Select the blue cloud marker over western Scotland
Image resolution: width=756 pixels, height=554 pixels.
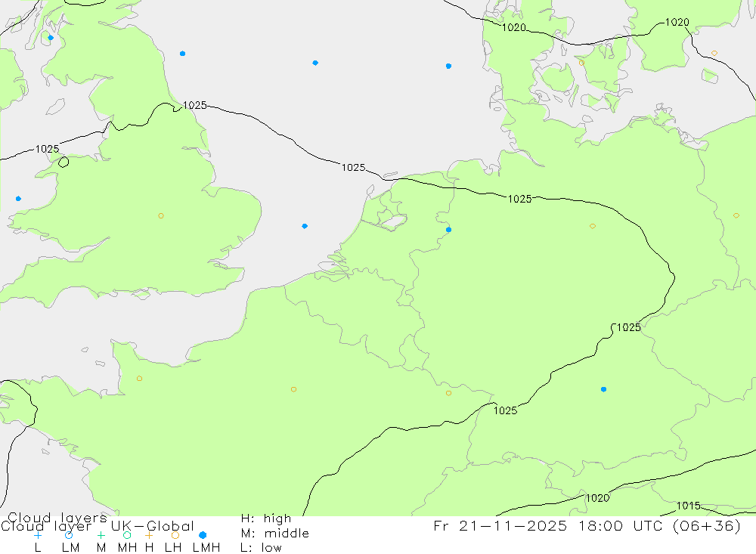(51, 38)
